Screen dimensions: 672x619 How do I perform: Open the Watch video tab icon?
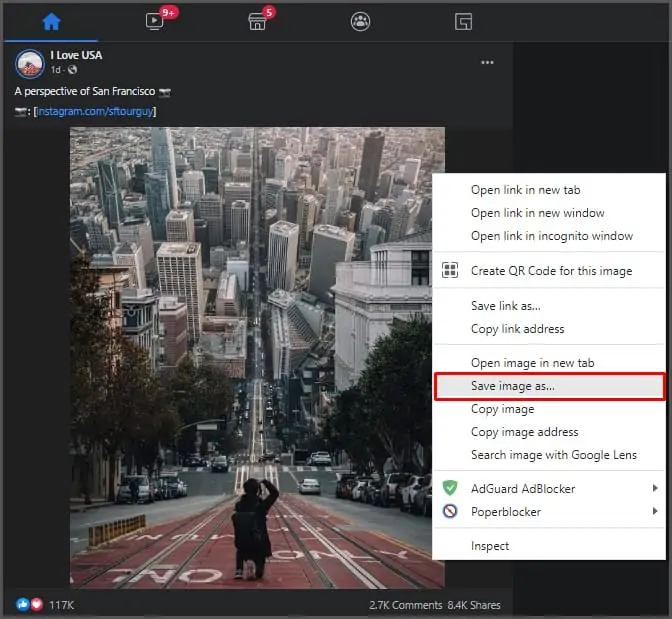[154, 21]
